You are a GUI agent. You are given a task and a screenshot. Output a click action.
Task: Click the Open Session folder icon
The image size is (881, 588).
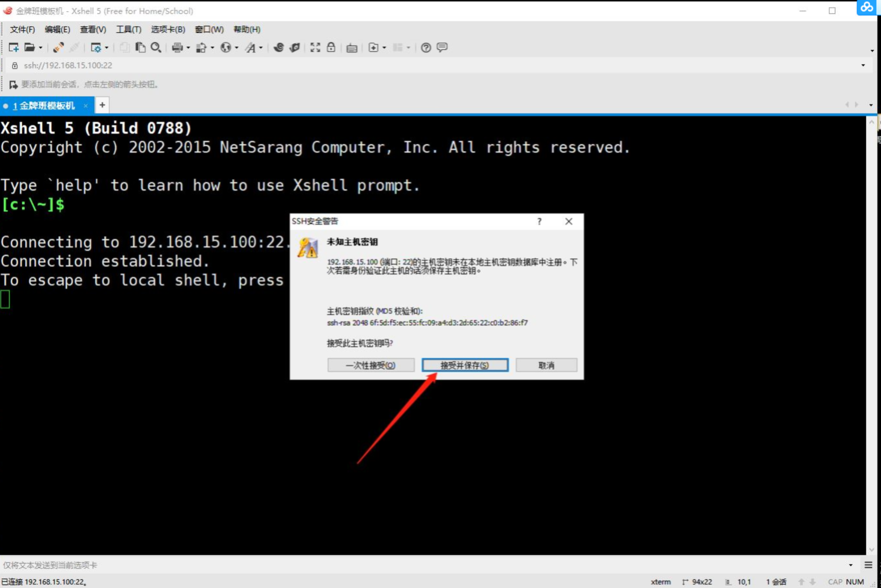tap(29, 47)
